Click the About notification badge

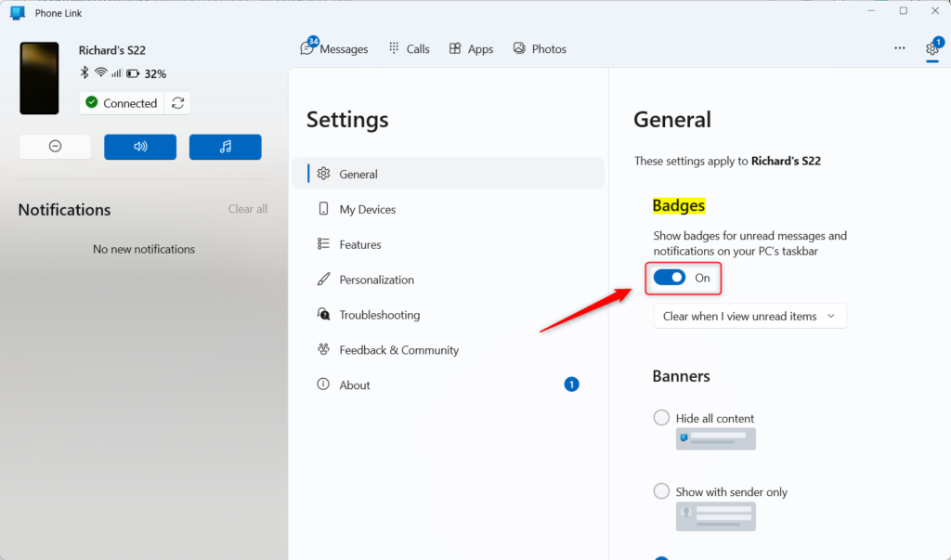(571, 384)
